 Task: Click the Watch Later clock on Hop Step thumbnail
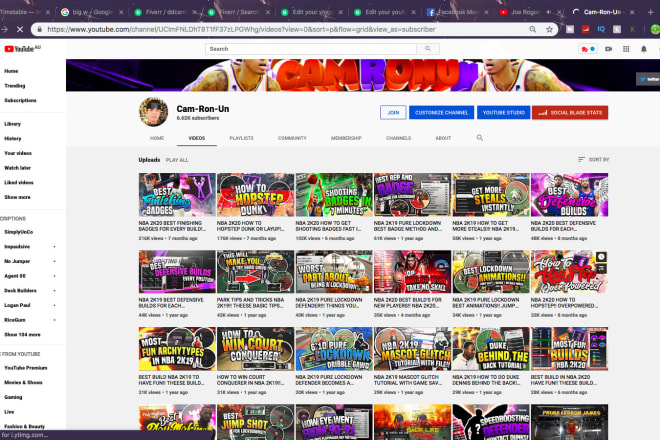(x=601, y=257)
